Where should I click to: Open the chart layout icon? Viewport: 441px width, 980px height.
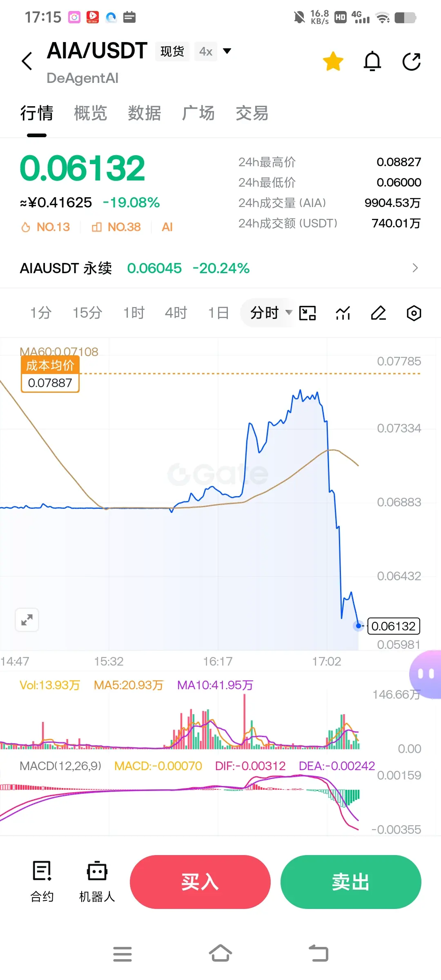tap(307, 313)
